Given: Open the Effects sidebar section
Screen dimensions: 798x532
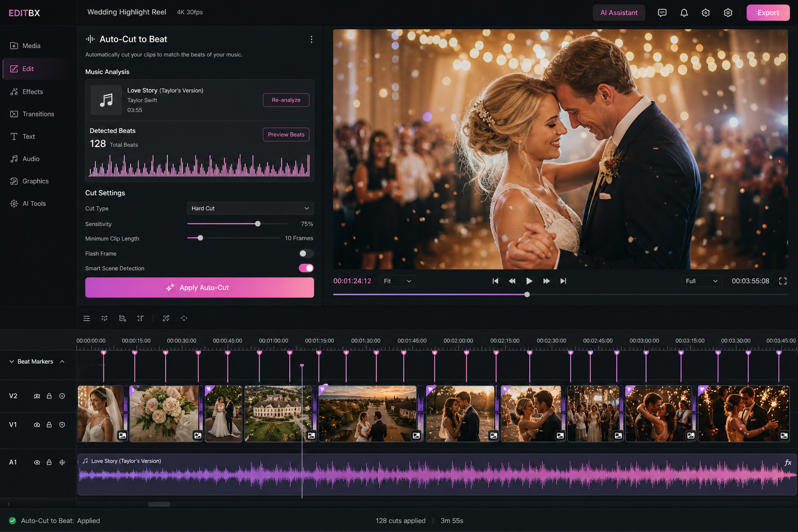Looking at the screenshot, I should 33,91.
